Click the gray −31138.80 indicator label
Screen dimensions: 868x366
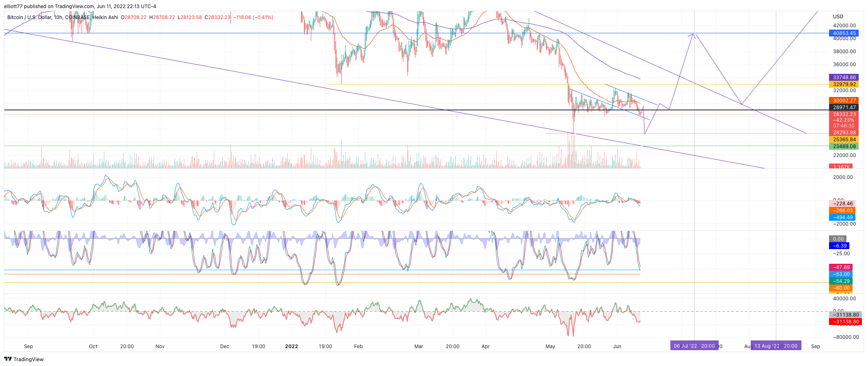(x=845, y=315)
